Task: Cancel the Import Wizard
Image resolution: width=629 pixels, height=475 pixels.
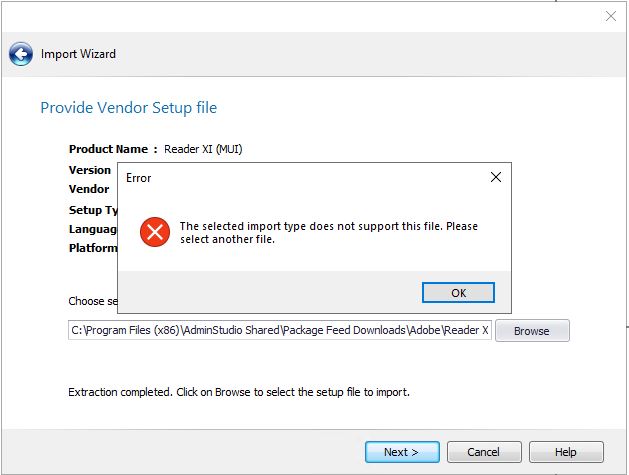Action: pos(483,452)
